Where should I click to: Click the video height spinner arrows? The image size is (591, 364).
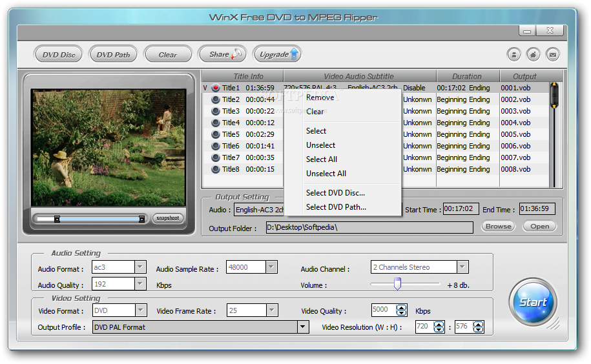[x=479, y=327]
